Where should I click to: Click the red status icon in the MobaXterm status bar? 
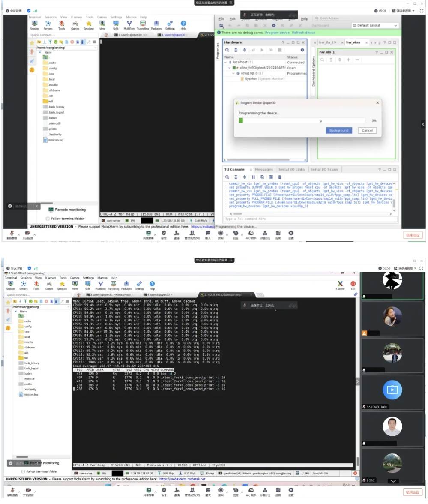click(x=355, y=474)
